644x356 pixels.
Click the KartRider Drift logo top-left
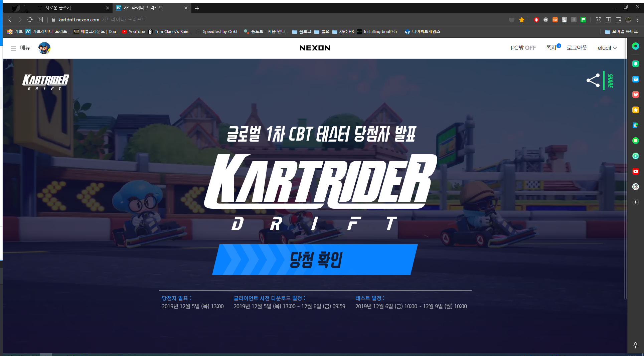[x=46, y=82]
